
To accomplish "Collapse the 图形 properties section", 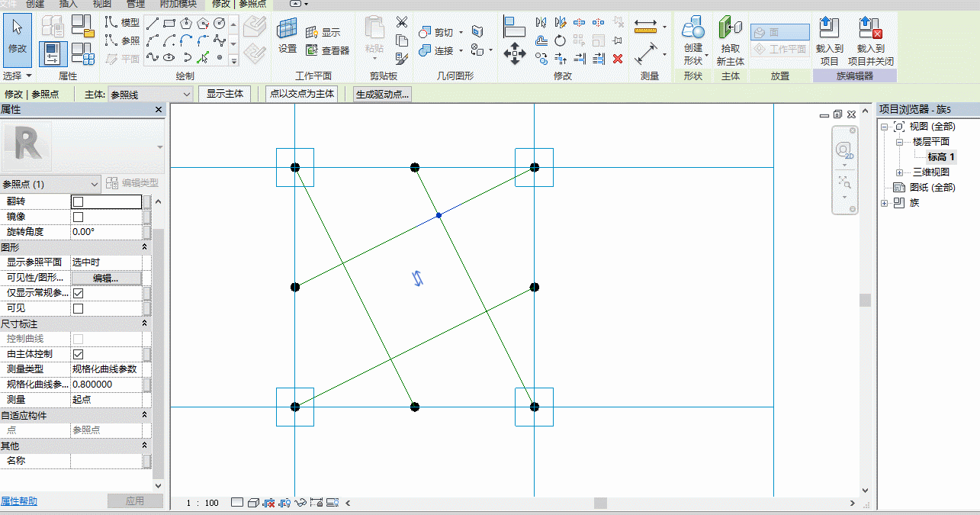I will tap(145, 248).
